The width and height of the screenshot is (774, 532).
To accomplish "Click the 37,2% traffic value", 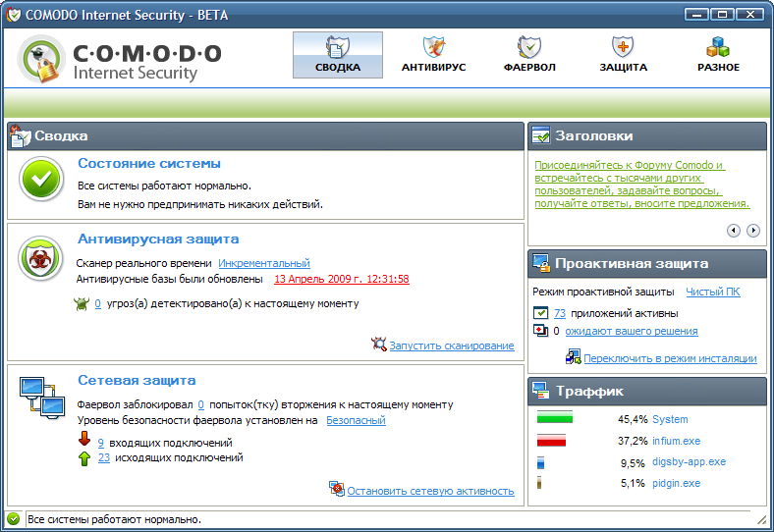I will (x=633, y=441).
